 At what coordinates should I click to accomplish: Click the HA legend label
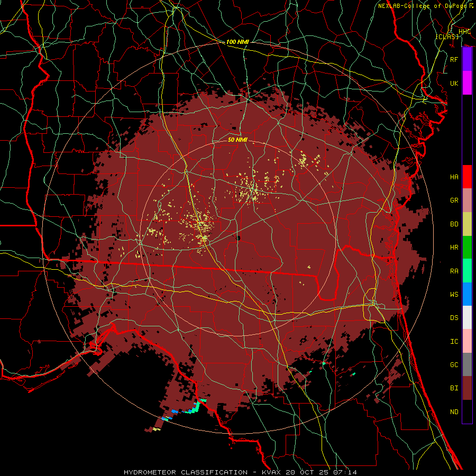pyautogui.click(x=454, y=177)
